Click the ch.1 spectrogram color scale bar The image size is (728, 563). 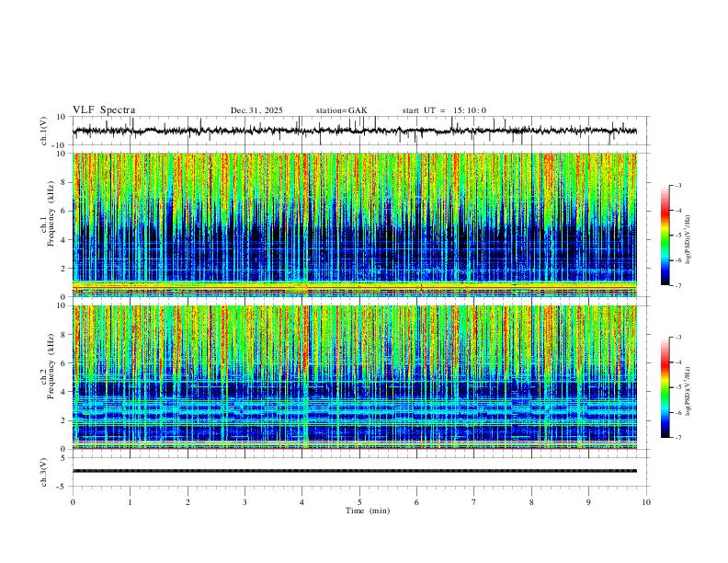click(665, 236)
